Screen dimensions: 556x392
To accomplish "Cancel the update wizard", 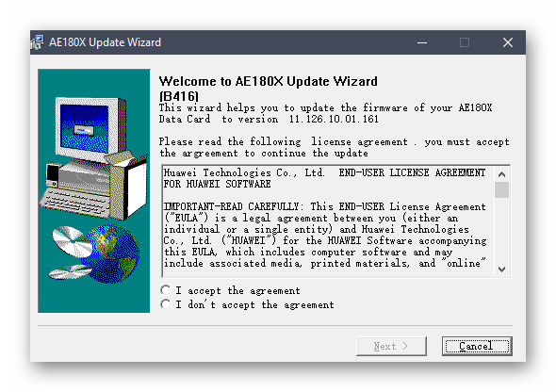I will [x=477, y=346].
